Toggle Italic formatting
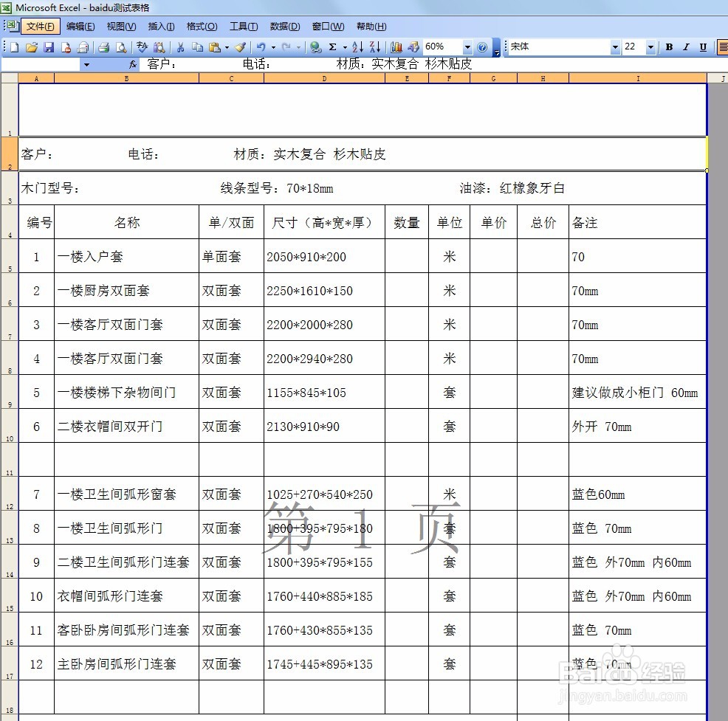This screenshot has height=721, width=728. pos(686,46)
